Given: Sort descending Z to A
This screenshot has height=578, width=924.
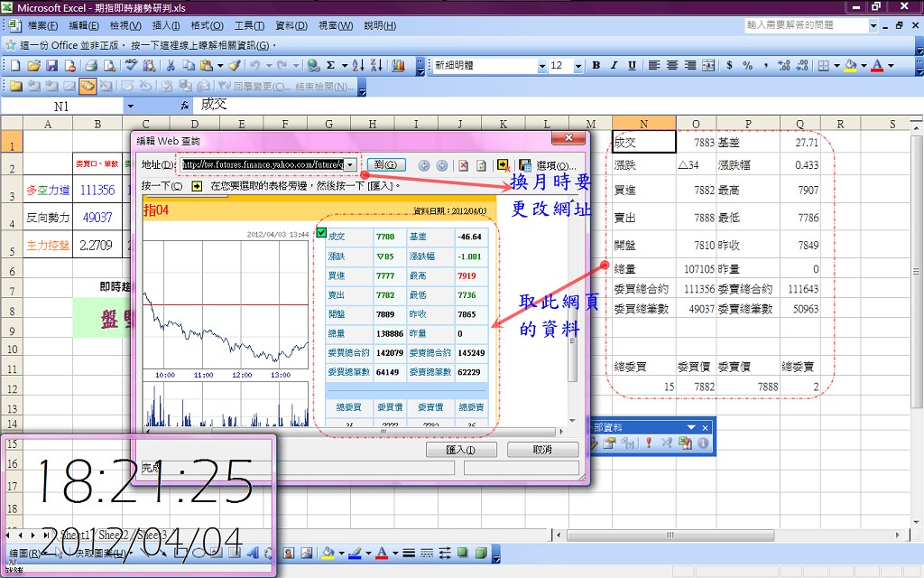Looking at the screenshot, I should click(x=377, y=65).
